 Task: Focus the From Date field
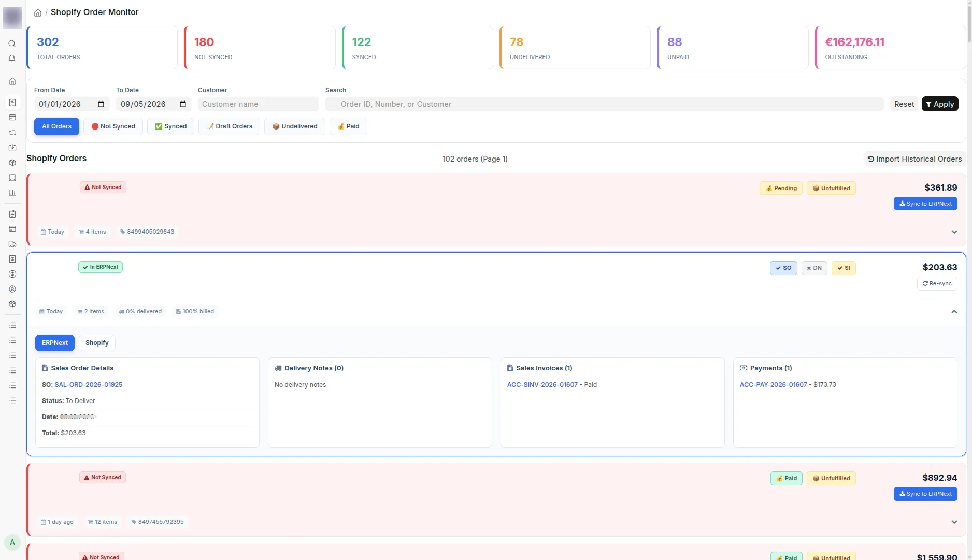(x=71, y=104)
